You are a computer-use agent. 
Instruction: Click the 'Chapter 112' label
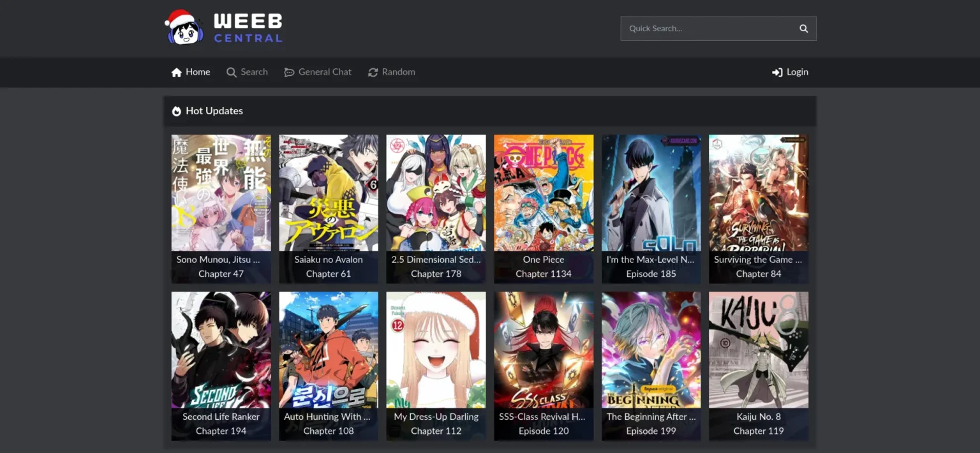[436, 431]
